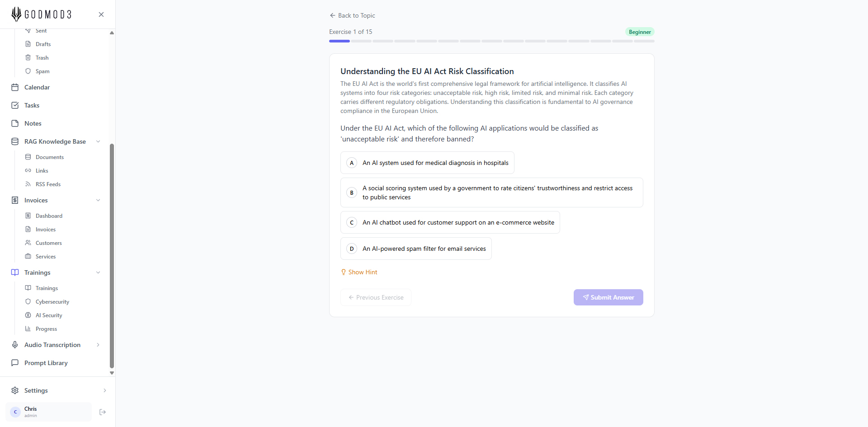
Task: Click the Back to Topic link
Action: pyautogui.click(x=353, y=15)
